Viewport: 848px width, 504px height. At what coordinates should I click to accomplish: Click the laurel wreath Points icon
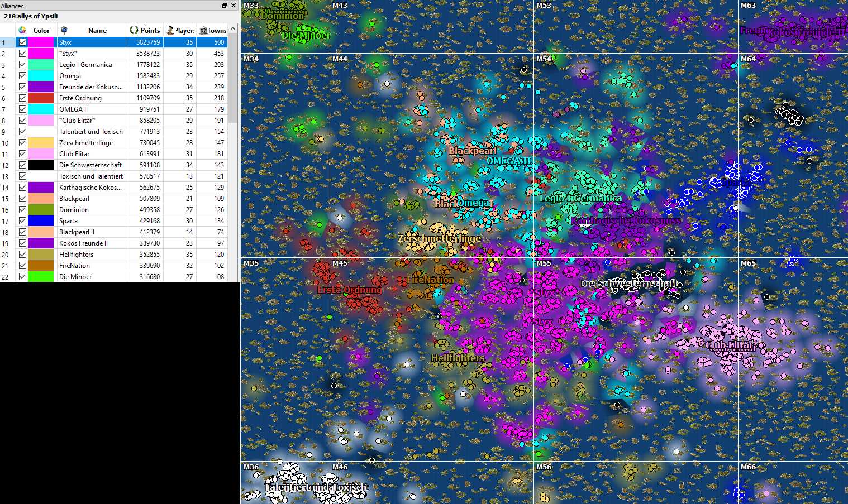coord(134,30)
